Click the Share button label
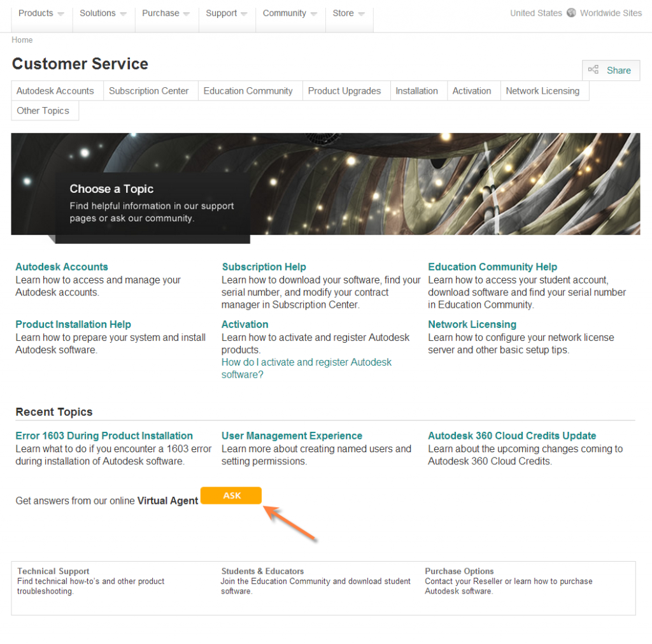 [x=619, y=70]
